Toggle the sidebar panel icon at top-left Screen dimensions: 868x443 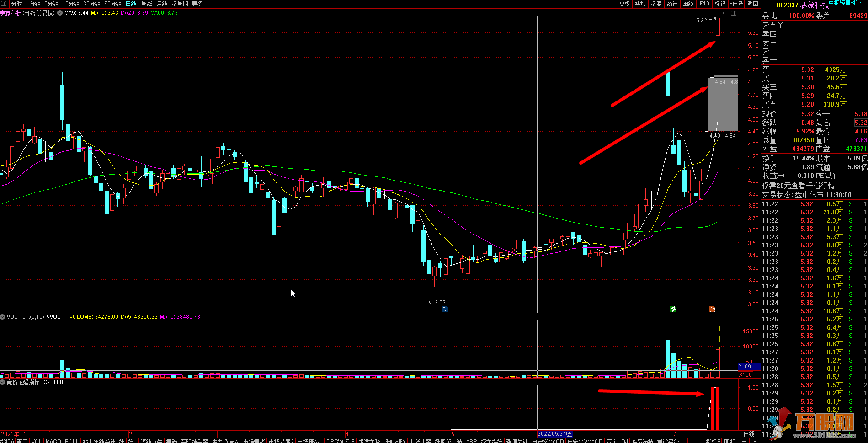tap(4, 3)
